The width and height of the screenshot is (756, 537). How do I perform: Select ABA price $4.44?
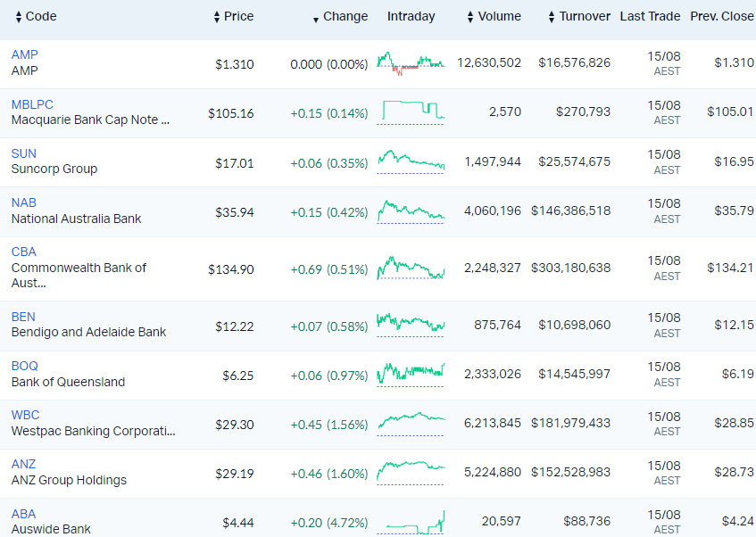(x=238, y=523)
